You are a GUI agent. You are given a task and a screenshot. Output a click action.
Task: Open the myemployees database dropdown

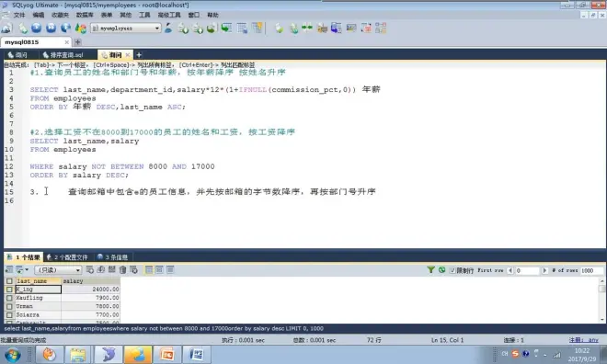point(126,28)
